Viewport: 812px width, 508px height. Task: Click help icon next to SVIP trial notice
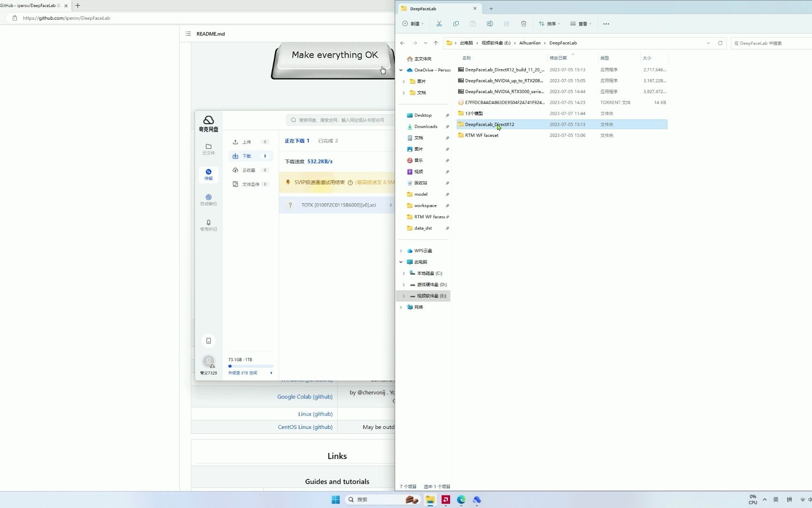(x=350, y=183)
